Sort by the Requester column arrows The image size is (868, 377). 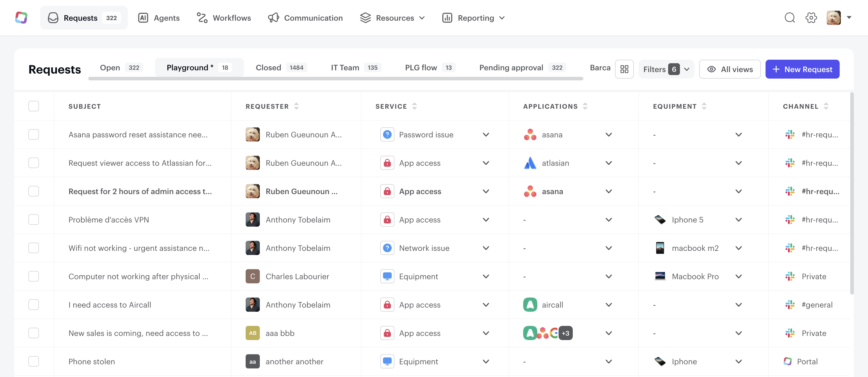pos(296,106)
